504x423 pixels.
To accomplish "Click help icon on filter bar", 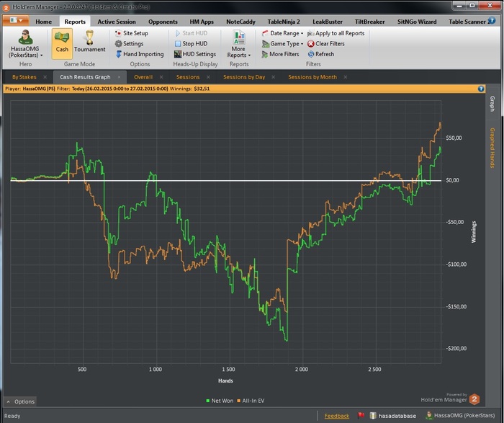I will [481, 89].
